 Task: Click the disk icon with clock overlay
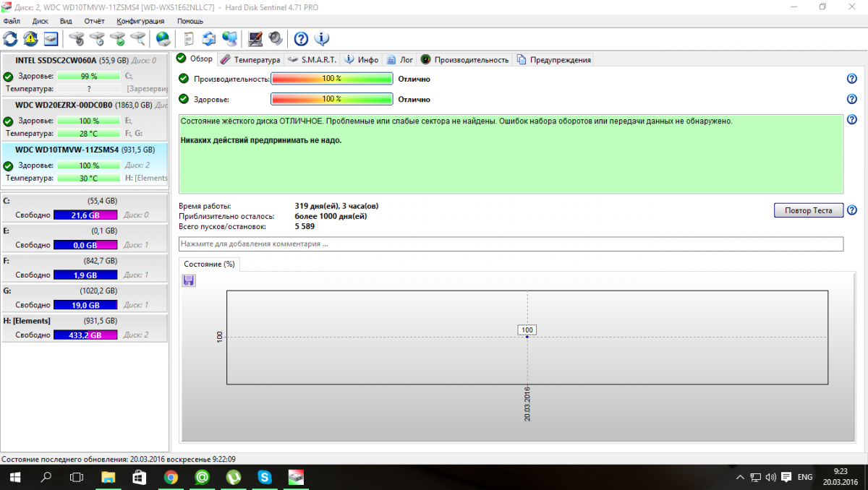(97, 38)
